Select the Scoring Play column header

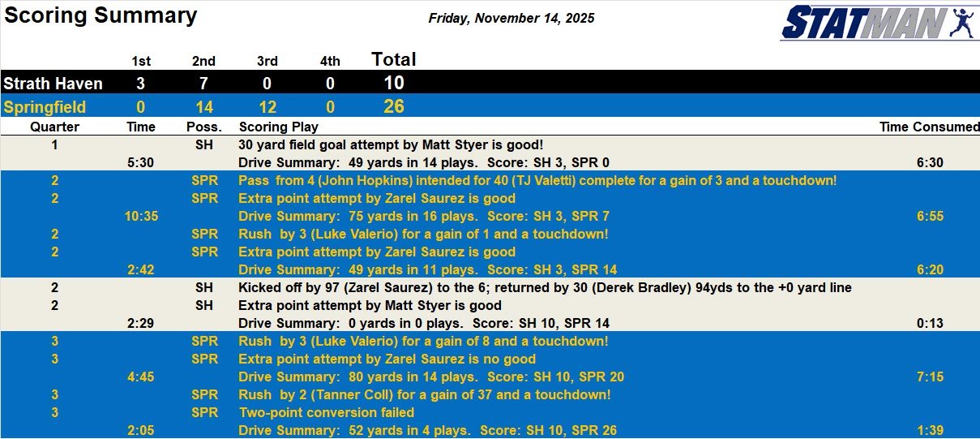point(278,127)
